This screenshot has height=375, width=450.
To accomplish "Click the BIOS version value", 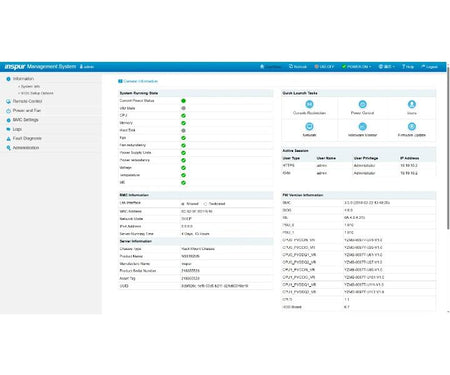I will (348, 210).
